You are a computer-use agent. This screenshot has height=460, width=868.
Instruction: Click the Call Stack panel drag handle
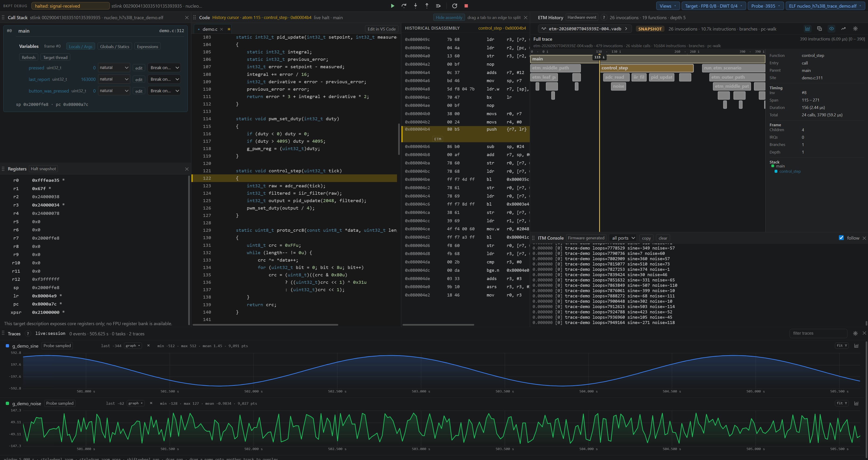[x=3, y=18]
